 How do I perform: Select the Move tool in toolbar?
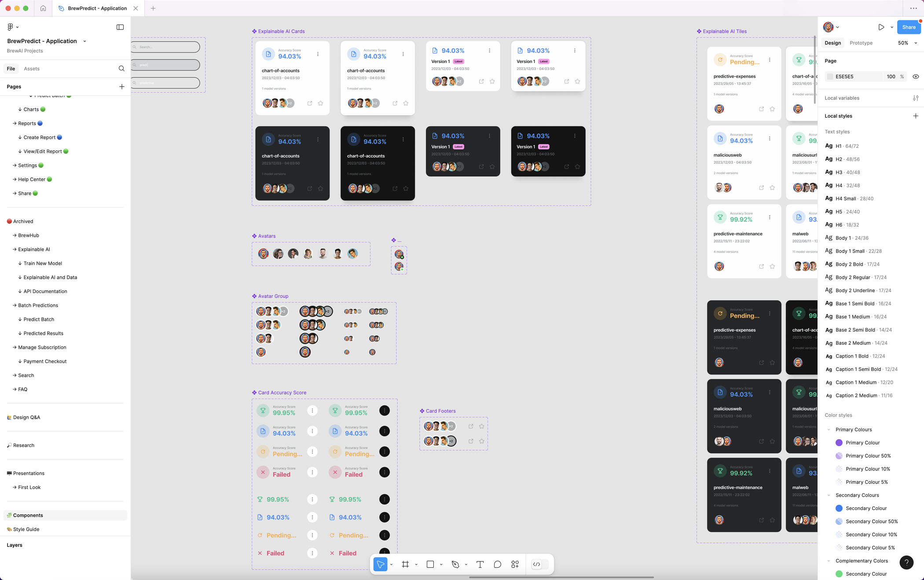tap(380, 564)
